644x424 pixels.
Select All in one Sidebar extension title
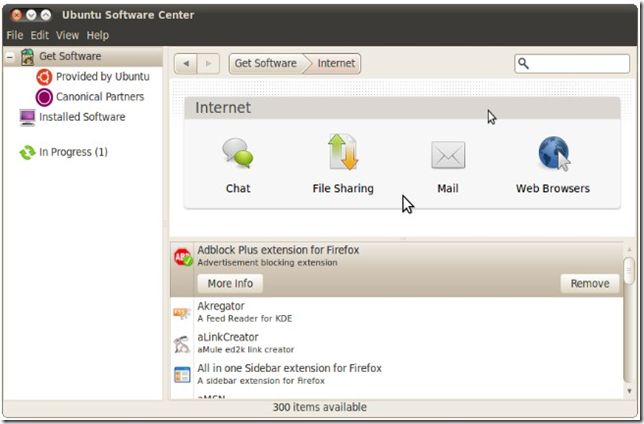tap(290, 368)
